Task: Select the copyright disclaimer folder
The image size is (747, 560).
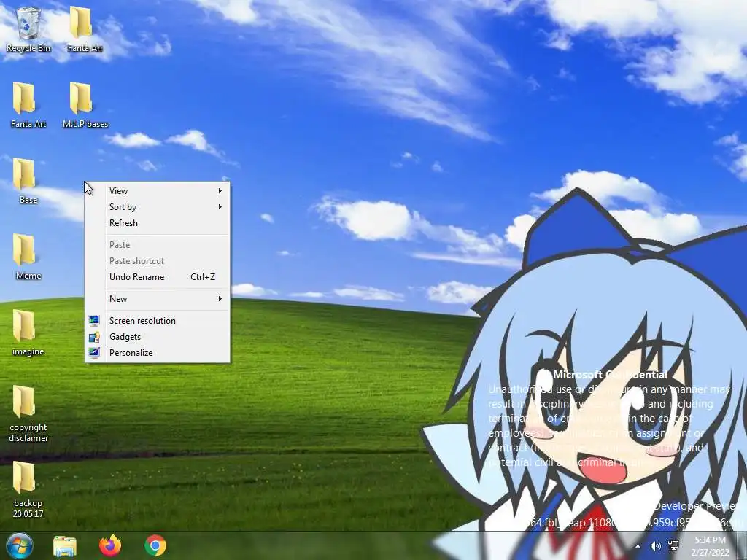Action: tap(28, 414)
